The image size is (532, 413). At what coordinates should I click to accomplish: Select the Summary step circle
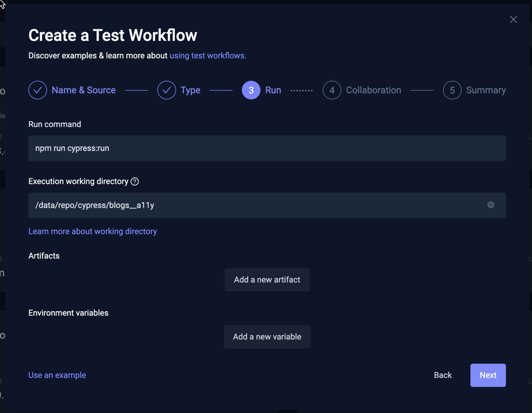pos(452,90)
